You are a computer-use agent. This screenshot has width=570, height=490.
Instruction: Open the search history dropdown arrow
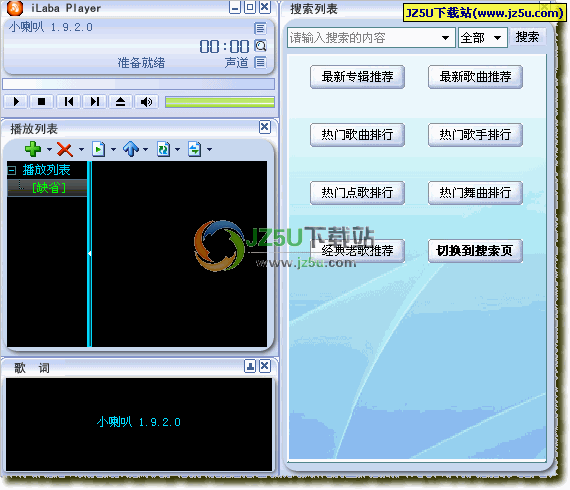(x=445, y=38)
